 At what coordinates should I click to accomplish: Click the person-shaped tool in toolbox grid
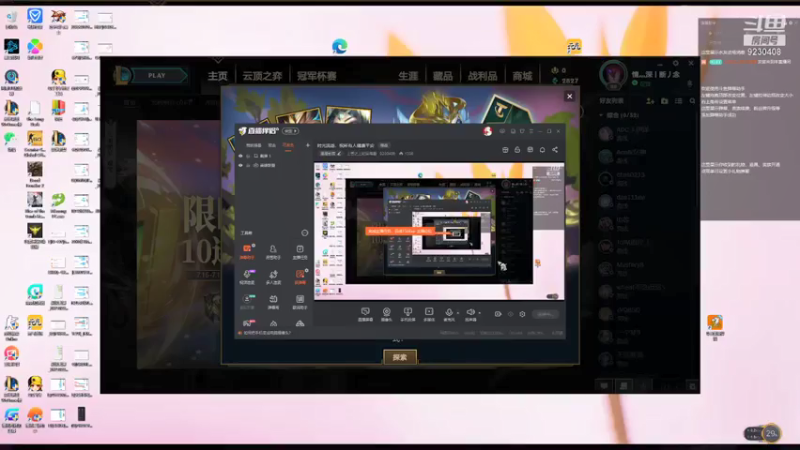pos(273,252)
